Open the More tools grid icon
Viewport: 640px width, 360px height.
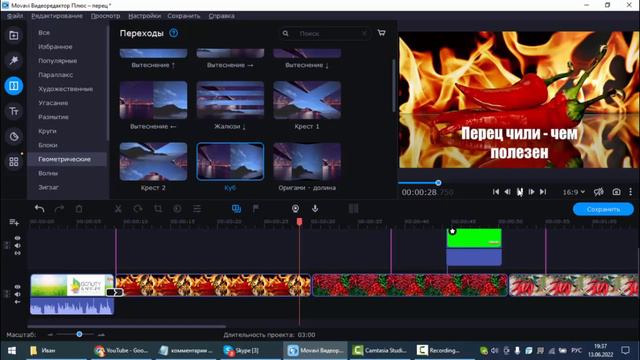coord(13,162)
